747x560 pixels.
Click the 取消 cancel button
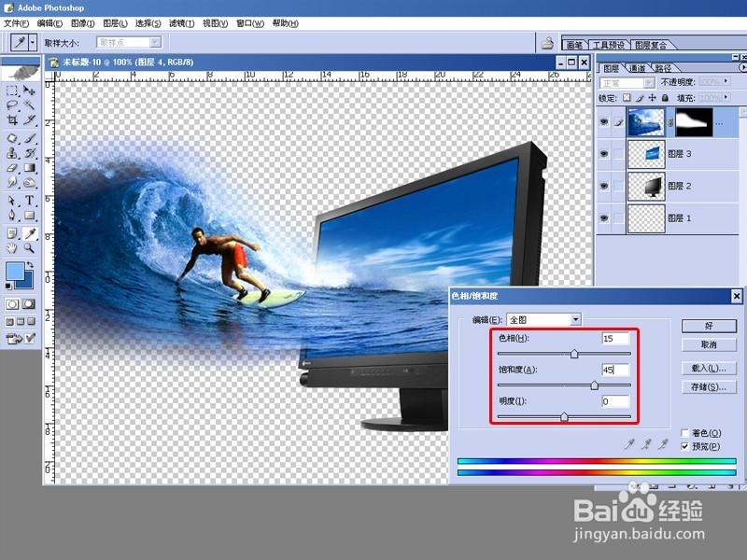coord(709,344)
